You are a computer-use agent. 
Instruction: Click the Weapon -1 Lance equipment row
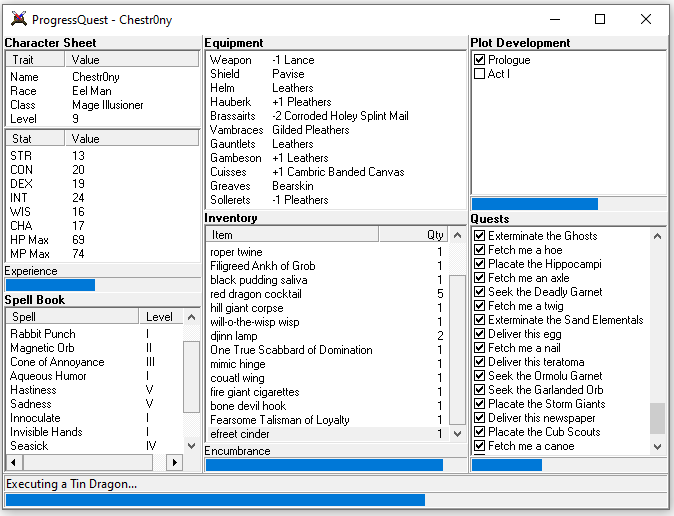click(336, 60)
